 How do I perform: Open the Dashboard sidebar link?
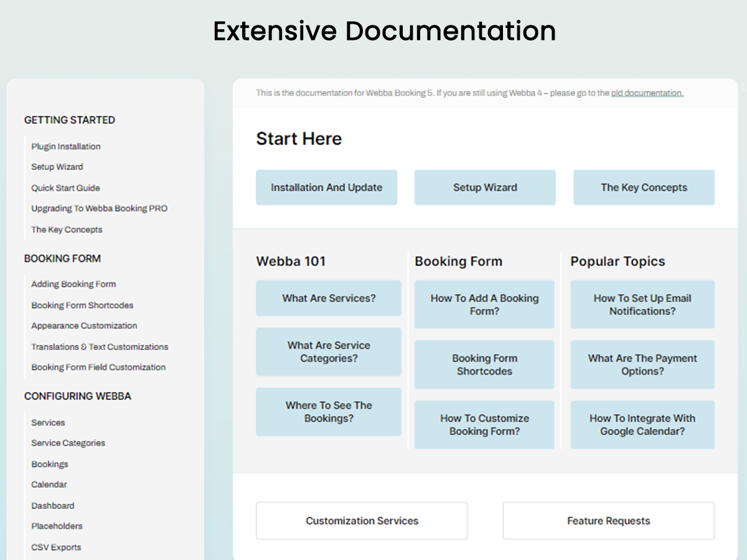pyautogui.click(x=53, y=506)
